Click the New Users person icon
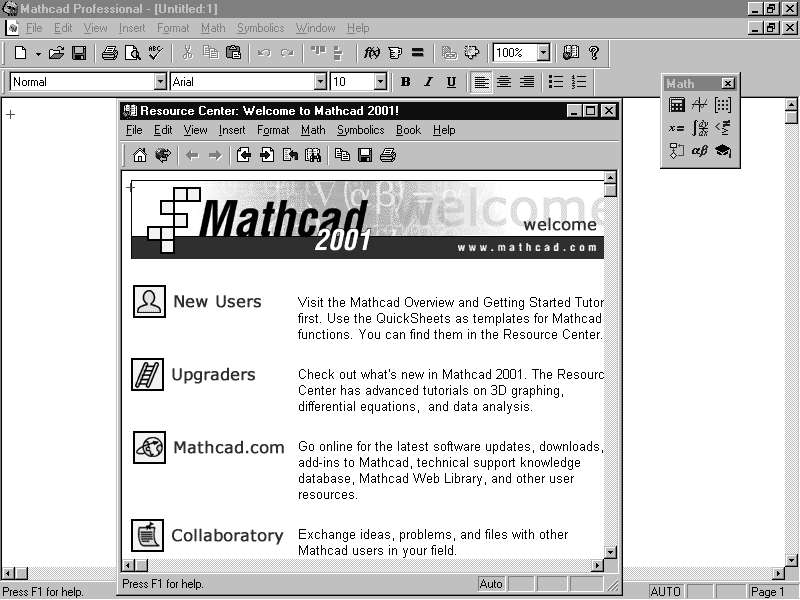This screenshot has height=600, width=800. click(x=149, y=302)
